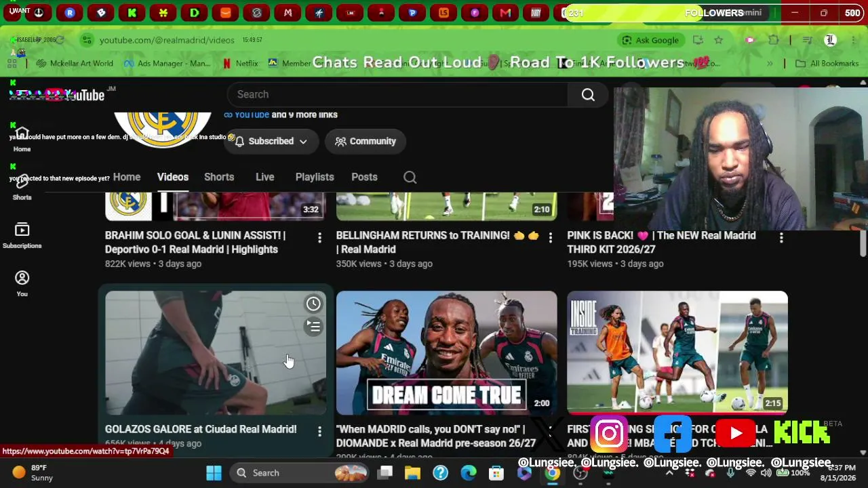The height and width of the screenshot is (488, 868).
Task: Open options for the GOLAZOS GALORE video
Action: tap(319, 431)
